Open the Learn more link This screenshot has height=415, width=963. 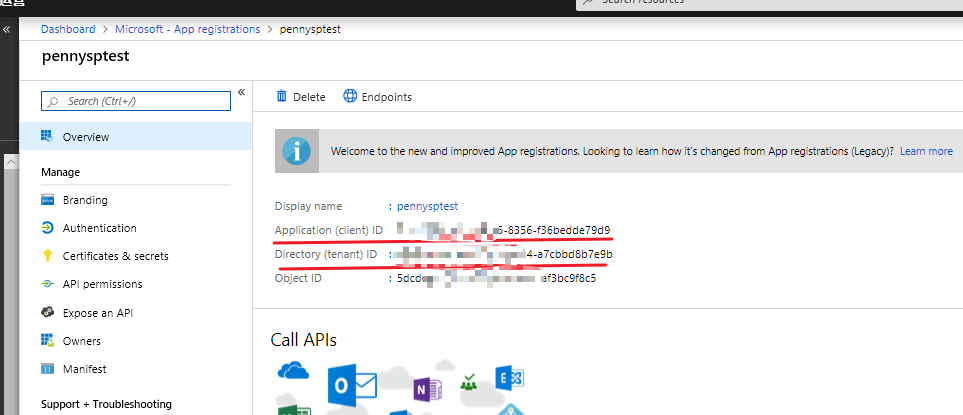click(925, 151)
